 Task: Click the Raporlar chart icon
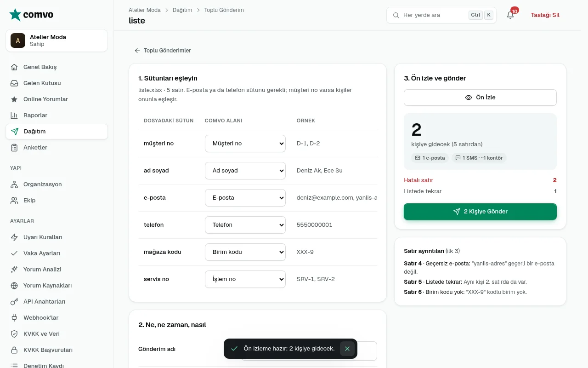click(x=14, y=115)
